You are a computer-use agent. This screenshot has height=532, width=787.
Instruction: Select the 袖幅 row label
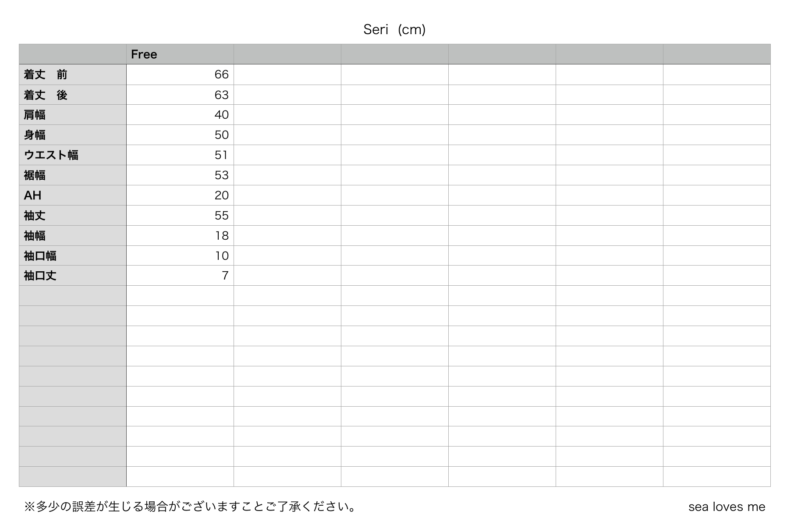click(73, 236)
